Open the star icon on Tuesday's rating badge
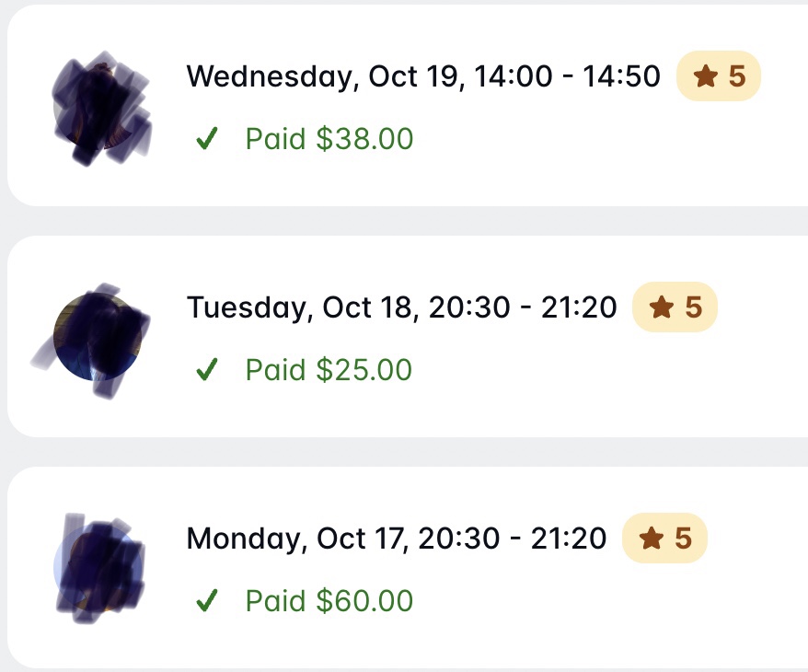Viewport: 808px width, 672px height. tap(662, 307)
